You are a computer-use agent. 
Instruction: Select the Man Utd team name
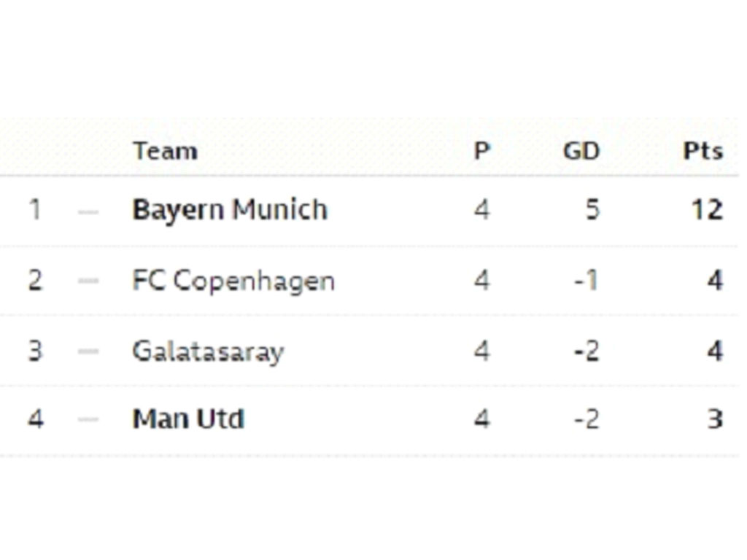click(x=188, y=419)
